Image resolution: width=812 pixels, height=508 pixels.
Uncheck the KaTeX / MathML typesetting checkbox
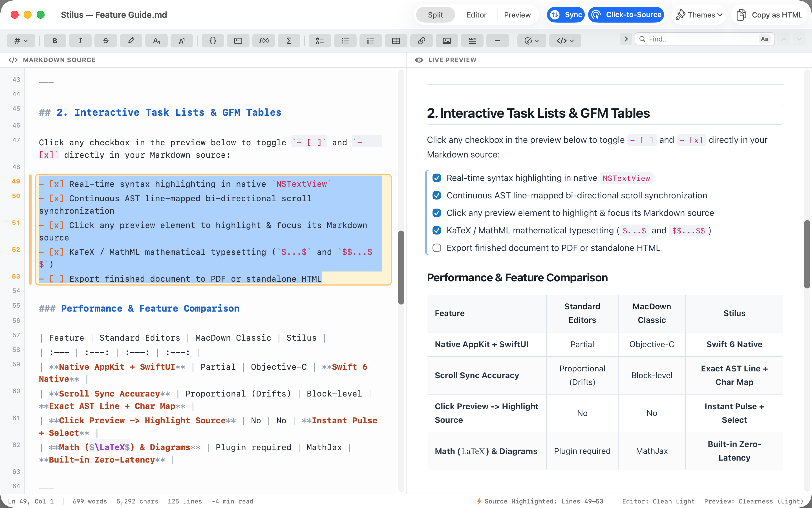(x=436, y=230)
